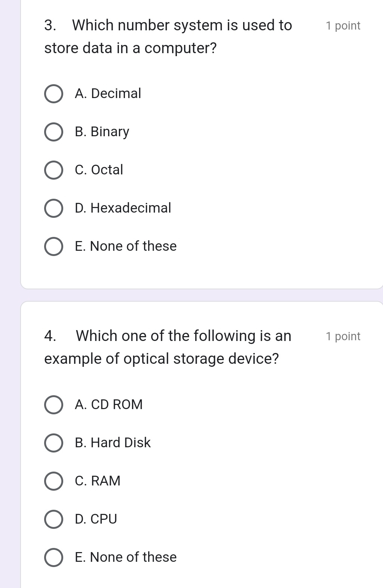Choose the CD ROM radio button
Screen dimensions: 383x588
point(54,405)
